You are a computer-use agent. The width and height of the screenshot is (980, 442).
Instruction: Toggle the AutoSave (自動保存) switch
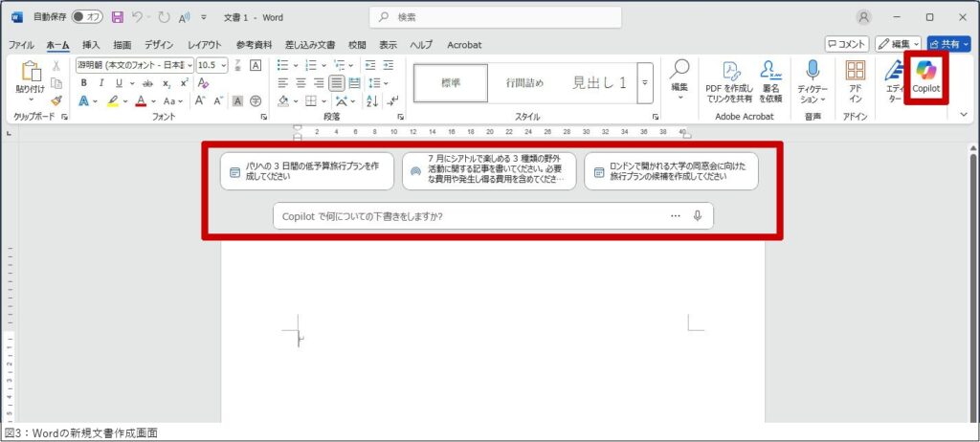click(x=88, y=17)
